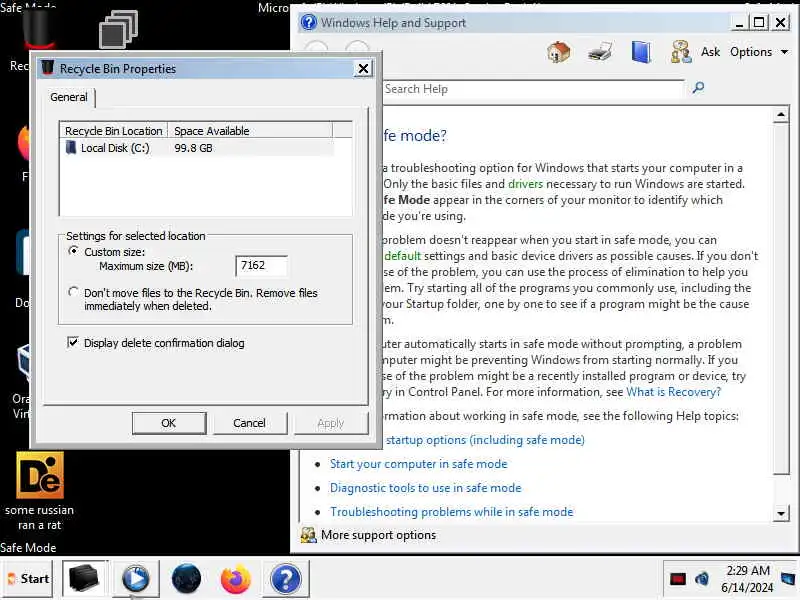Click the Ask label in Help toolbar
The height and width of the screenshot is (600, 800).
pyautogui.click(x=710, y=52)
